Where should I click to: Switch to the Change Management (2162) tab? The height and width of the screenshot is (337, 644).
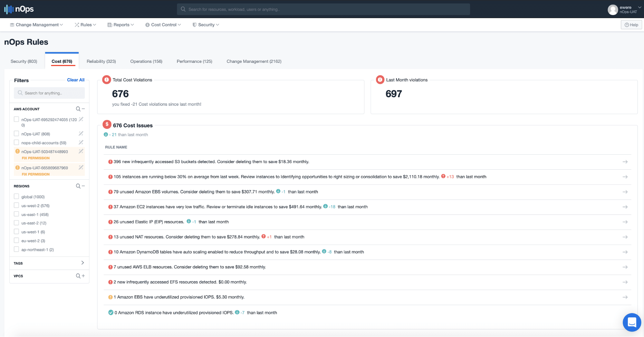tap(254, 61)
